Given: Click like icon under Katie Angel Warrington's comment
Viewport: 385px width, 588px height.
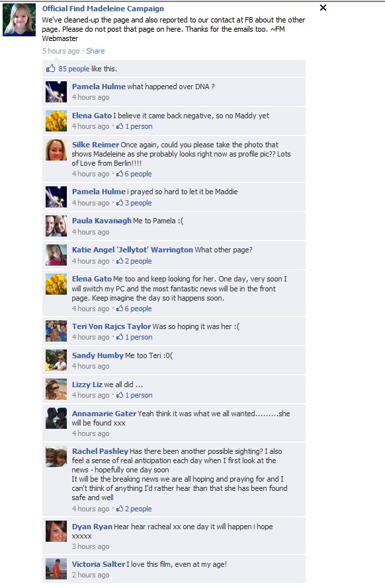Looking at the screenshot, I should click(x=120, y=261).
